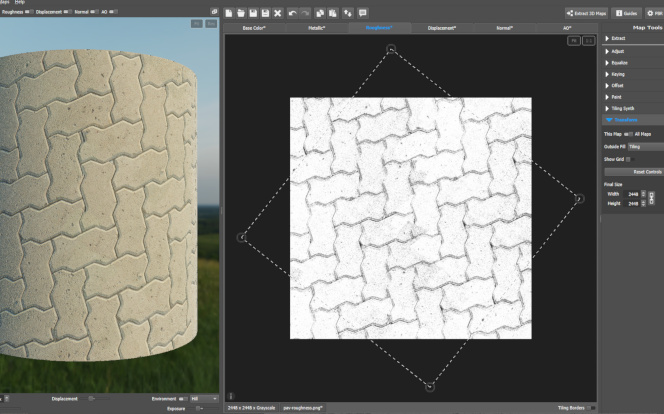The height and width of the screenshot is (414, 664).
Task: Click the Open folder toolbar icon
Action: tap(241, 13)
